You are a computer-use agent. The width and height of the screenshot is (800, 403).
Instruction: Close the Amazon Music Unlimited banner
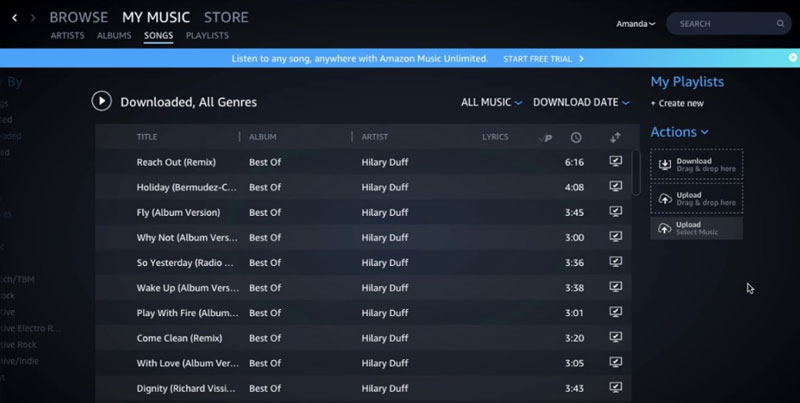tap(793, 58)
